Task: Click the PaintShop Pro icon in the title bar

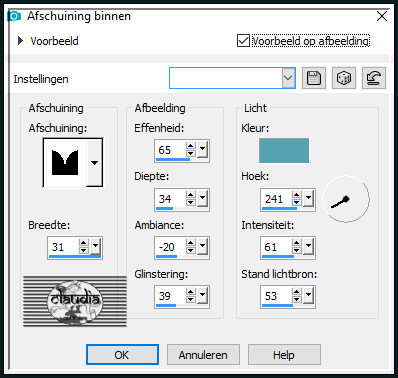Action: (x=15, y=16)
